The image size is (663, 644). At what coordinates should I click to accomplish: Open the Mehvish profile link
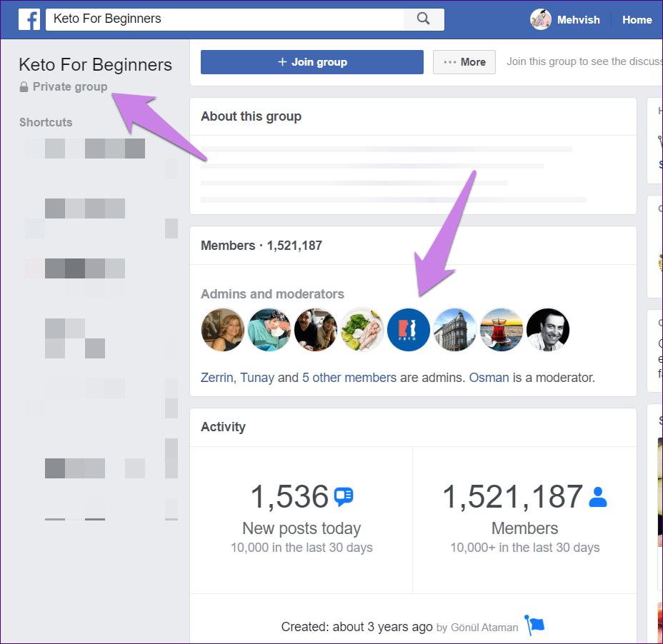(578, 20)
